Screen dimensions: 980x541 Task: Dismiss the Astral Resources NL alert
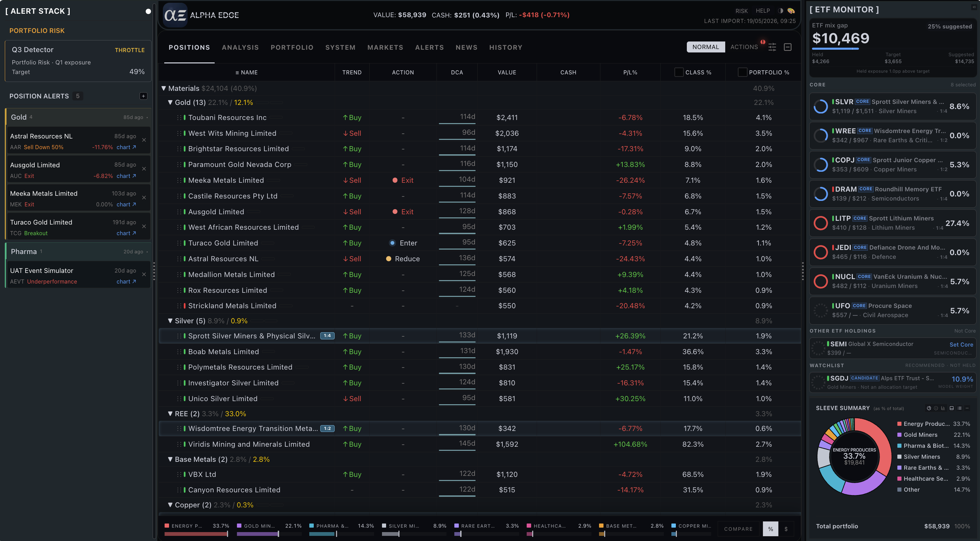tap(144, 140)
